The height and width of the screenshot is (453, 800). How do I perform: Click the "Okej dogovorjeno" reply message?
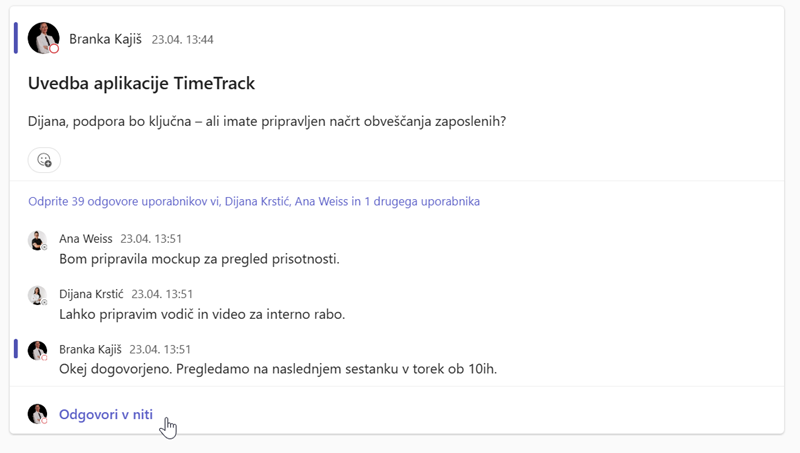click(x=278, y=369)
